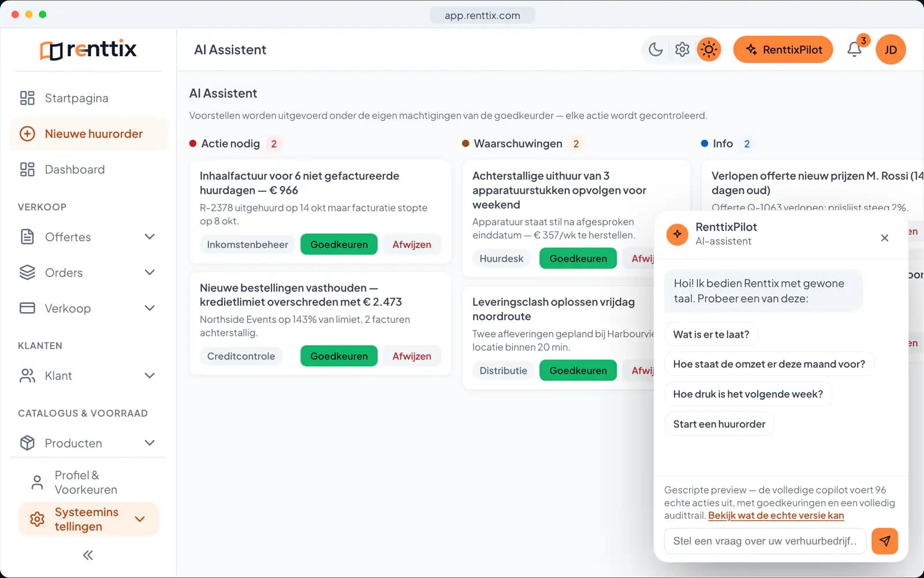Image resolution: width=924 pixels, height=578 pixels.
Task: Reject the Inhaalfactuur proposal with Afwijzen
Action: tap(412, 244)
